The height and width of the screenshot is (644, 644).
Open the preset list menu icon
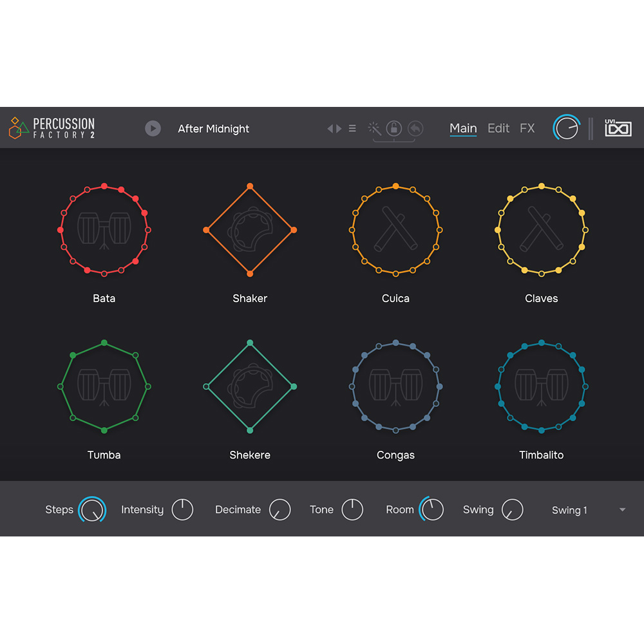[352, 129]
